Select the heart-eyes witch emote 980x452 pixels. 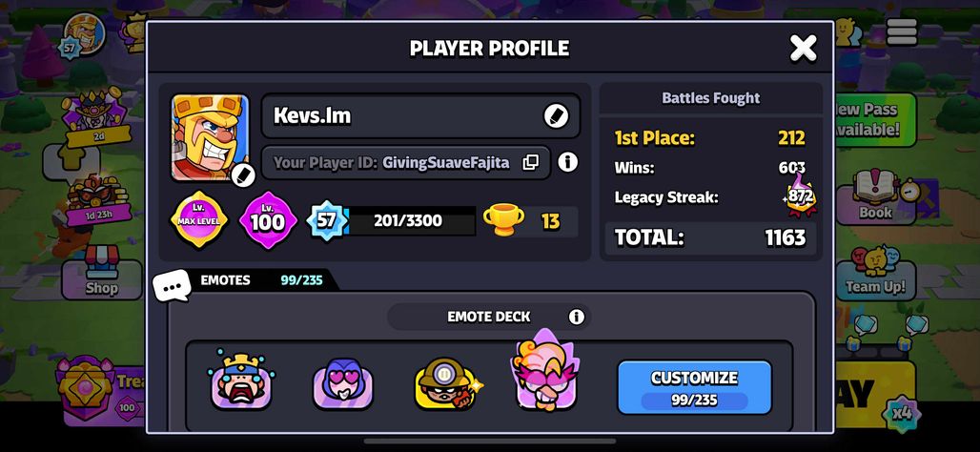(343, 382)
